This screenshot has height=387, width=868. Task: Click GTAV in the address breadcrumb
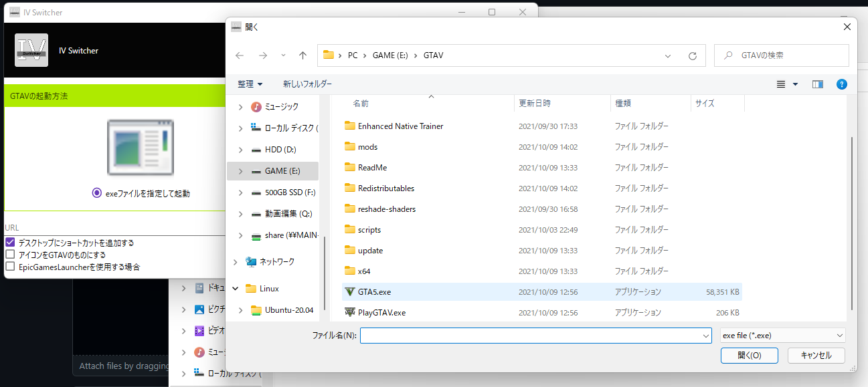coord(433,55)
